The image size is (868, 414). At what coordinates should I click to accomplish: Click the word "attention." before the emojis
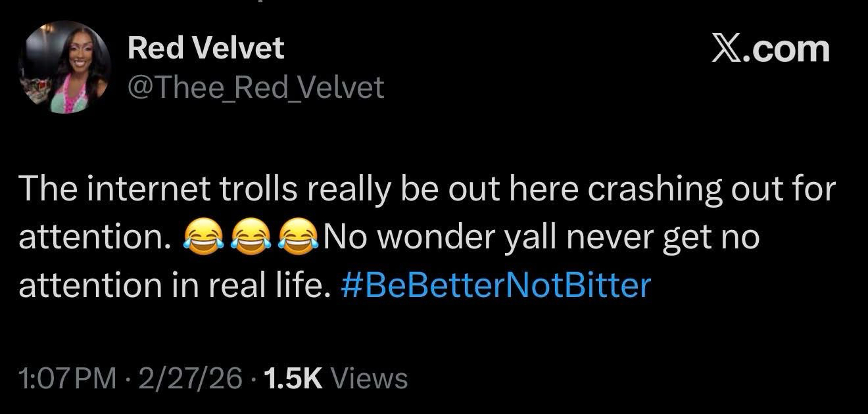pyautogui.click(x=91, y=238)
